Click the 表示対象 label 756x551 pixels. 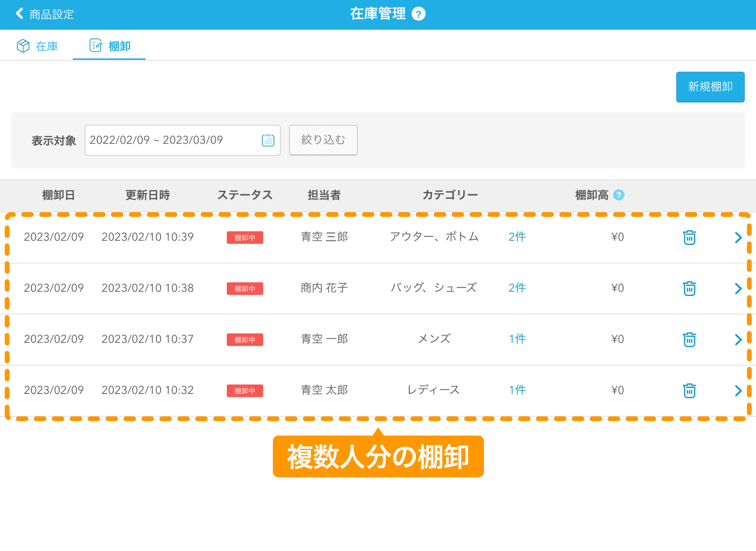(54, 141)
